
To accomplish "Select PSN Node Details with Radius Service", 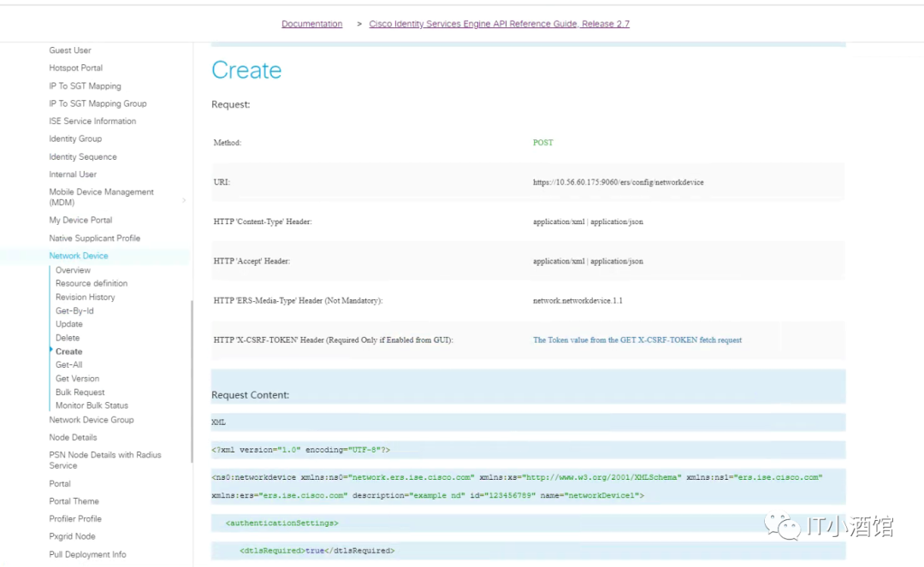I will [x=105, y=459].
